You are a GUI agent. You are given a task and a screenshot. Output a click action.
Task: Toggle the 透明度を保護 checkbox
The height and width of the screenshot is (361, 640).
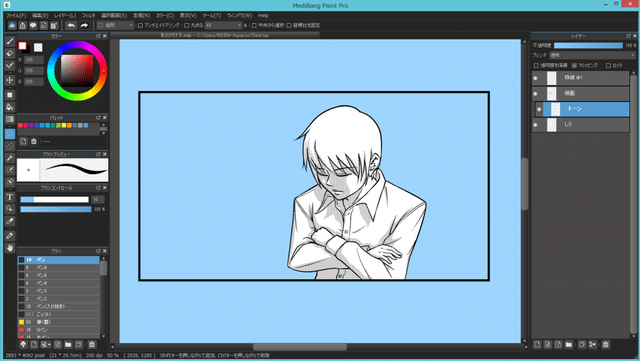pyautogui.click(x=536, y=65)
